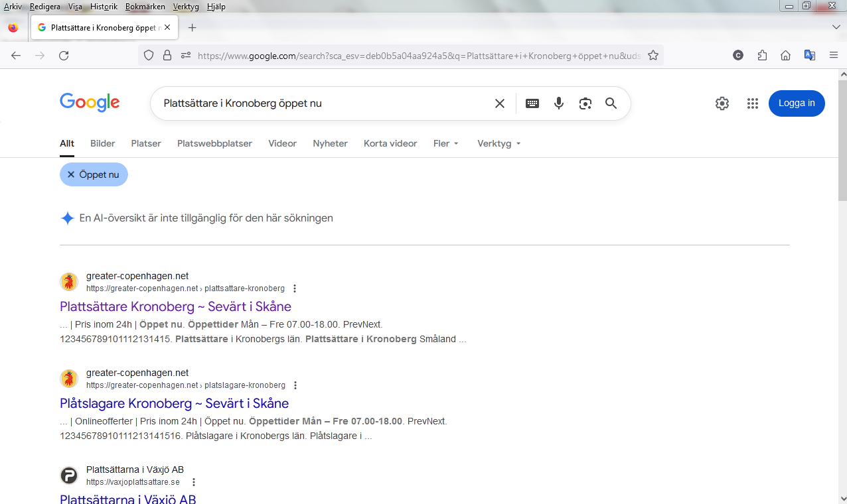
Task: Open the Bokmärken menu
Action: pyautogui.click(x=144, y=7)
